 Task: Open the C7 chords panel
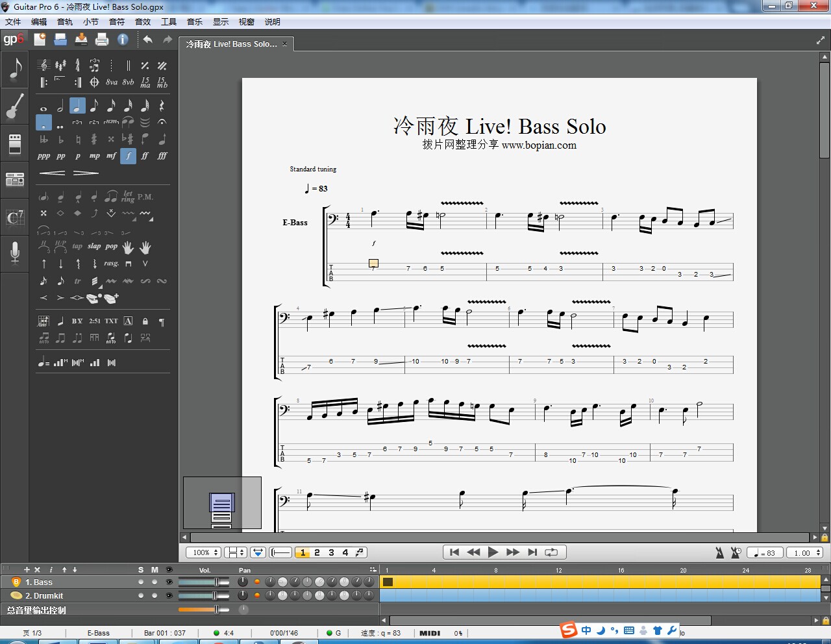tap(15, 217)
